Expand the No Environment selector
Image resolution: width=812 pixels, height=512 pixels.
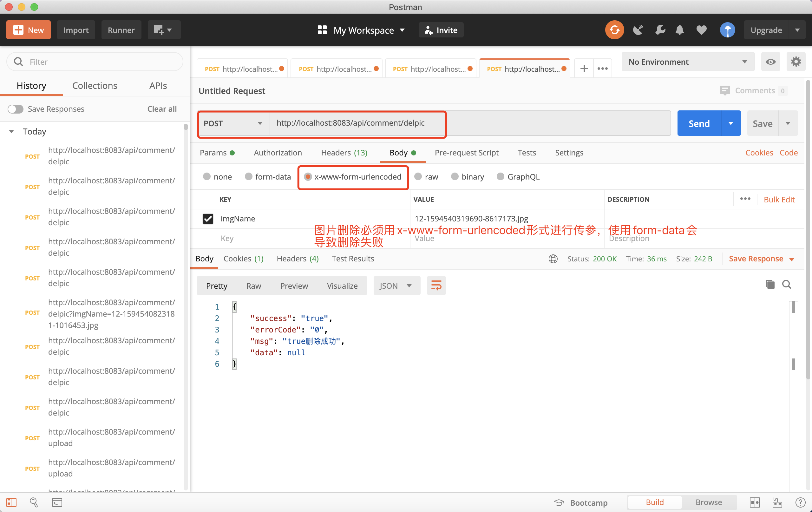click(x=688, y=62)
